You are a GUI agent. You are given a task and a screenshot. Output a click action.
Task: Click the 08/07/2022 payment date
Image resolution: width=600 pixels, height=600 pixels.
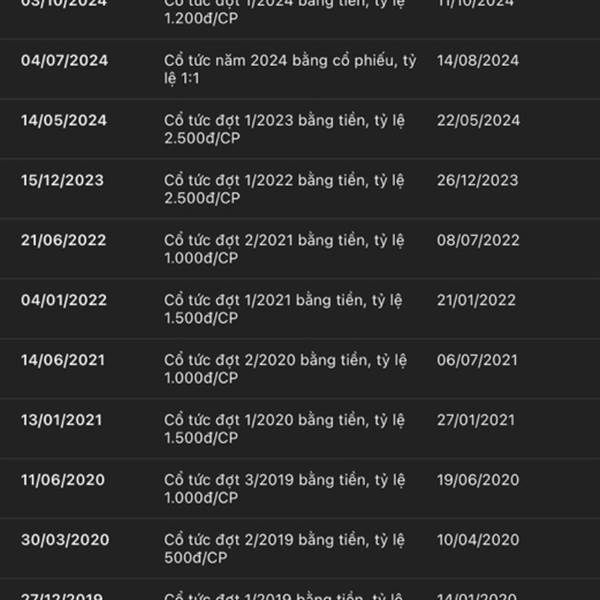click(478, 240)
